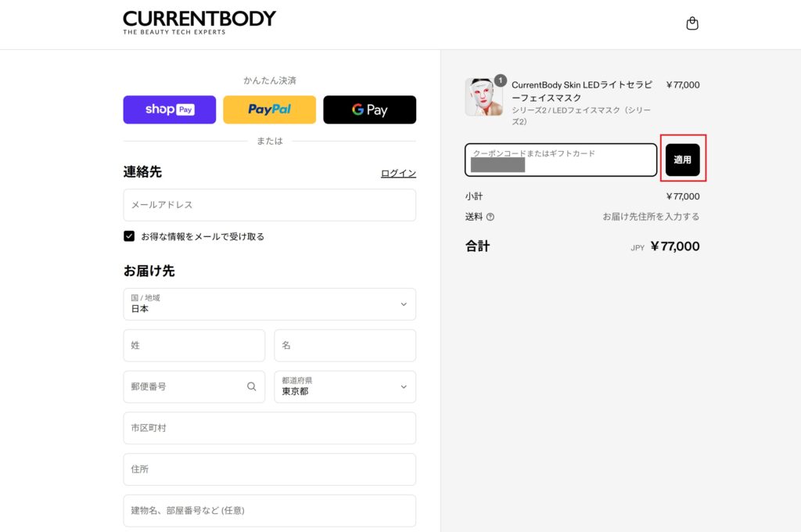
Task: Click the 適用 apply coupon button
Action: tap(682, 160)
